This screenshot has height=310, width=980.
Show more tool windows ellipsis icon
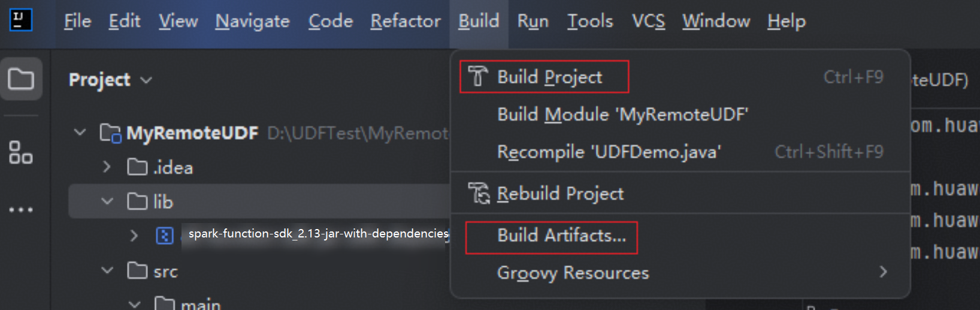click(21, 209)
